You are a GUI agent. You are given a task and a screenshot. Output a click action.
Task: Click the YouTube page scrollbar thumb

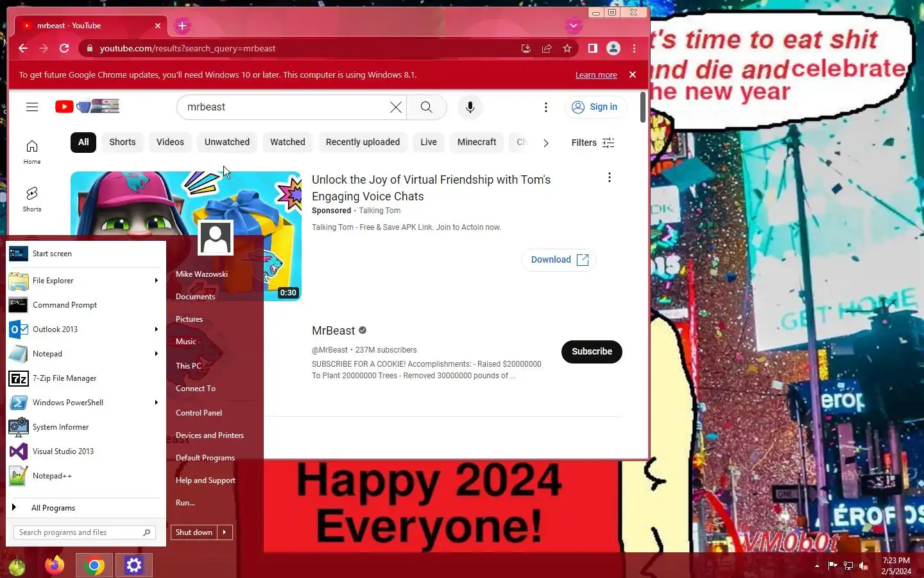tap(643, 107)
